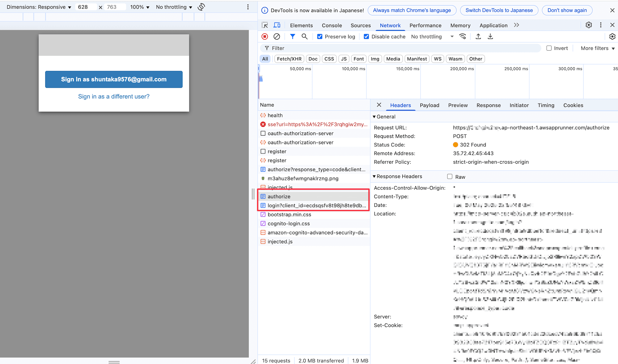618x364 pixels.
Task: Filter requests by Font type
Action: (359, 59)
